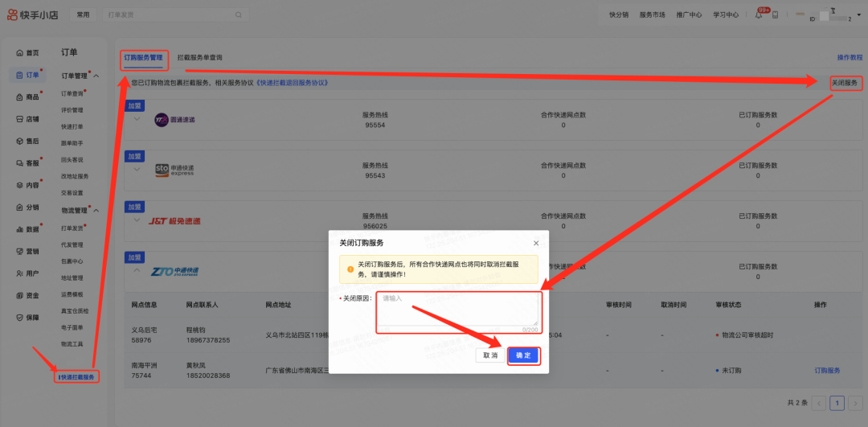
Task: Open 首页 home in left sidebar
Action: point(27,52)
